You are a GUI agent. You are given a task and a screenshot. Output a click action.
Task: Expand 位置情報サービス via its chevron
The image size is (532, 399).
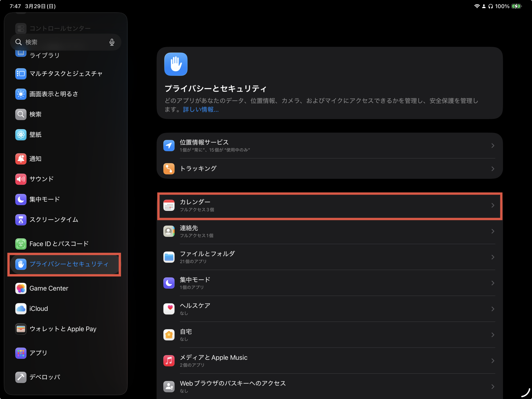[x=493, y=145]
